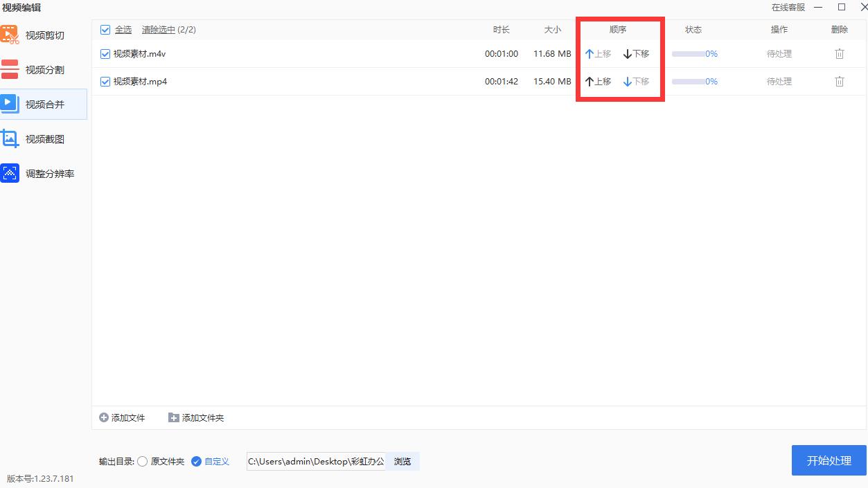868x488 pixels.
Task: Uncheck the 视频素材.mp4 checkbox
Action: point(105,81)
